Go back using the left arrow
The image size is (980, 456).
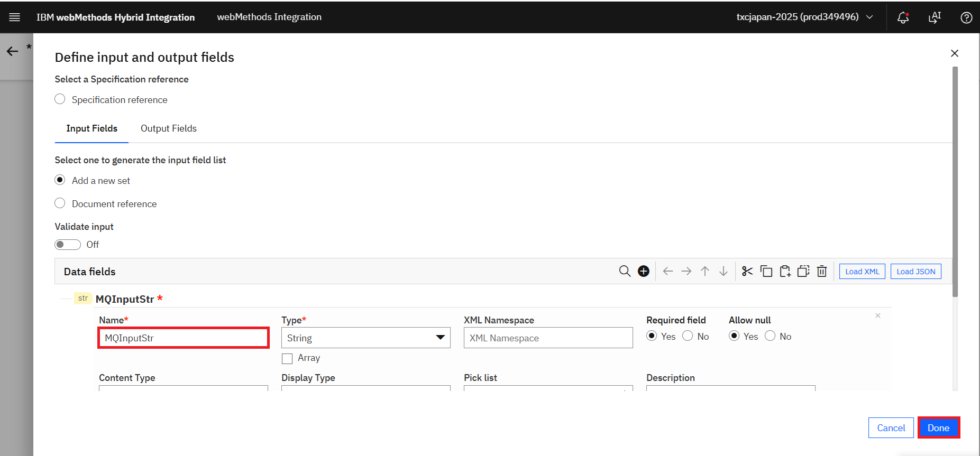(x=12, y=51)
